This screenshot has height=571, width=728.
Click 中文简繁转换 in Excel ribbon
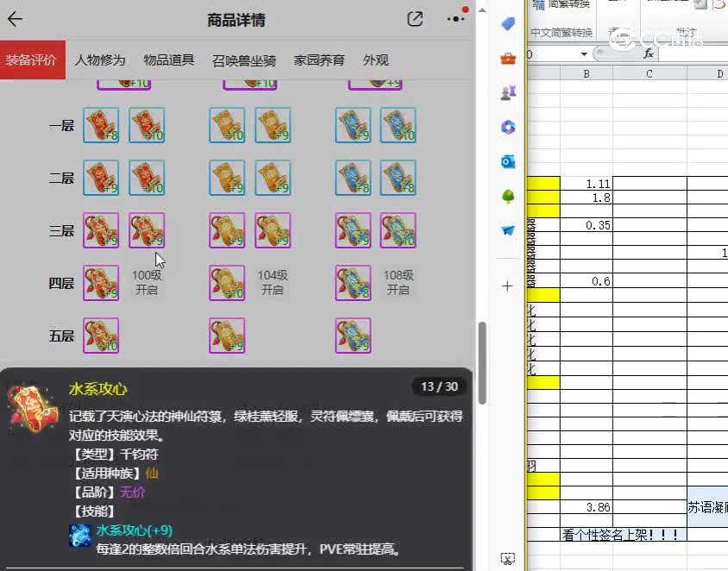(562, 33)
